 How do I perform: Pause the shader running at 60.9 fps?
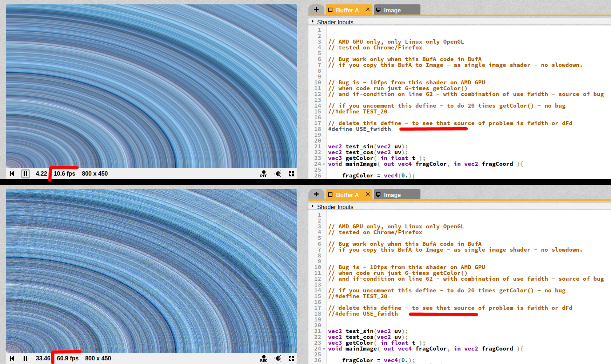tap(25, 358)
